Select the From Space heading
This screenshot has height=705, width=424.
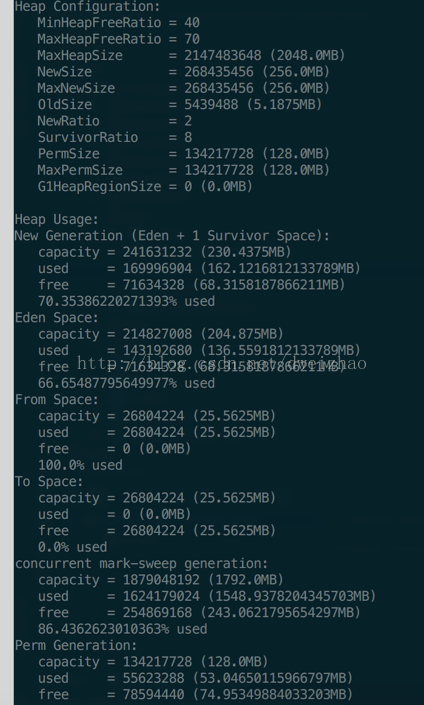[57, 399]
